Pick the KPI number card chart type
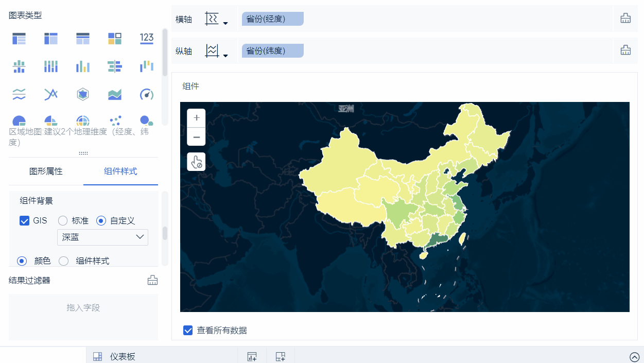 147,39
